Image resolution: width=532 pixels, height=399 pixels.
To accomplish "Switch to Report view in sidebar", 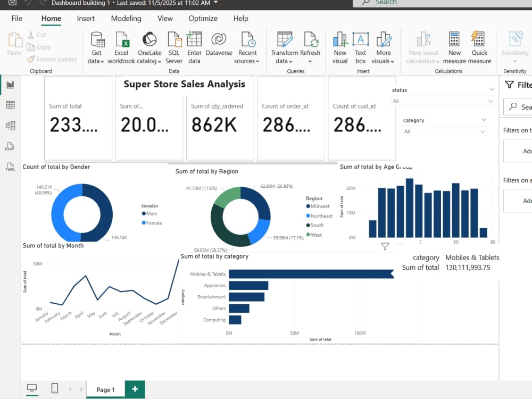I will point(10,85).
